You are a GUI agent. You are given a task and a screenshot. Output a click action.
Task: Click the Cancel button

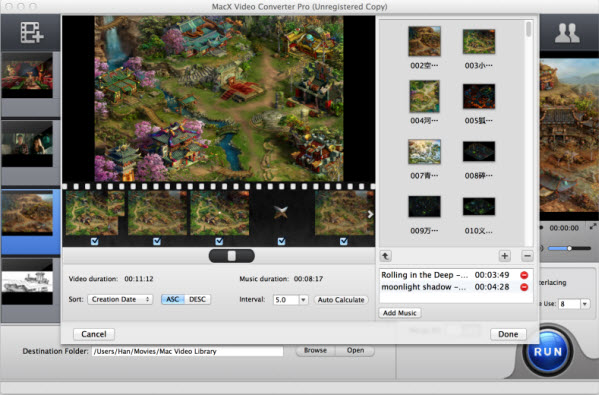click(94, 334)
